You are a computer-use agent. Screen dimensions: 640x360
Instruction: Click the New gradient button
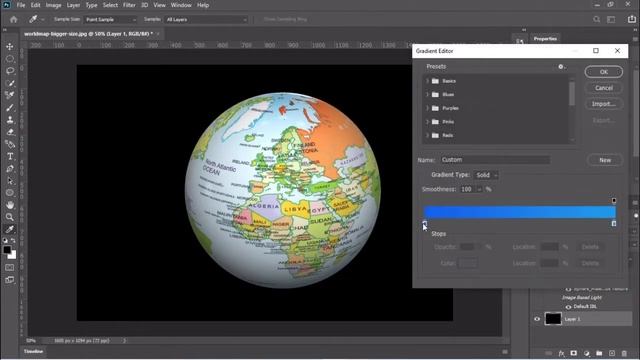point(605,160)
